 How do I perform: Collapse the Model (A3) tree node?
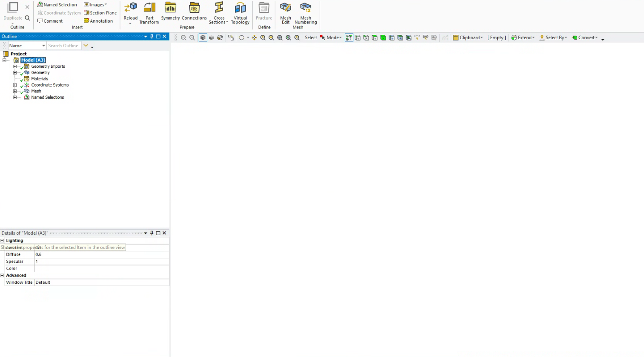pyautogui.click(x=4, y=60)
